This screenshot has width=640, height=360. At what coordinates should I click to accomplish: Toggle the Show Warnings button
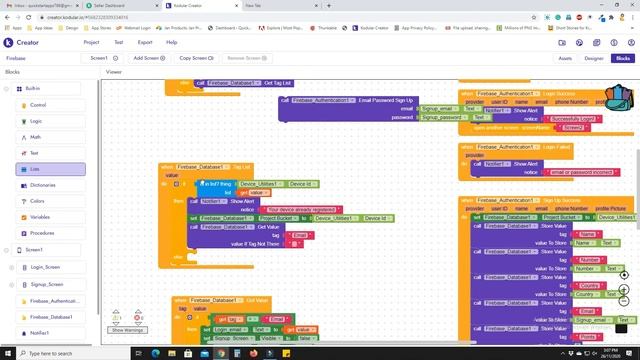(127, 330)
